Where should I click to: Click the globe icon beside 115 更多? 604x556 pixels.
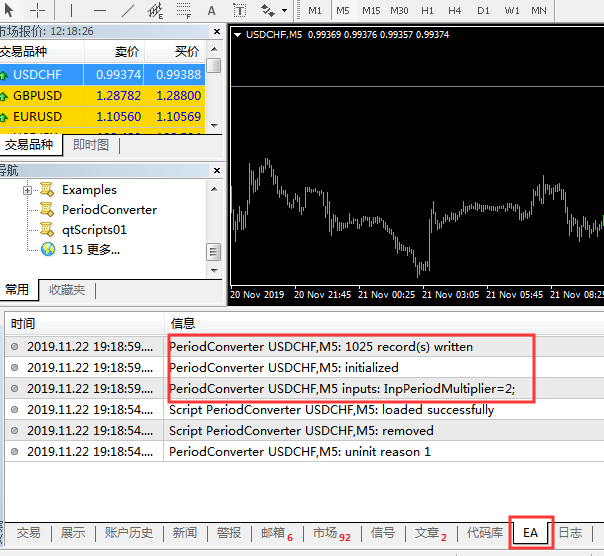coord(48,249)
